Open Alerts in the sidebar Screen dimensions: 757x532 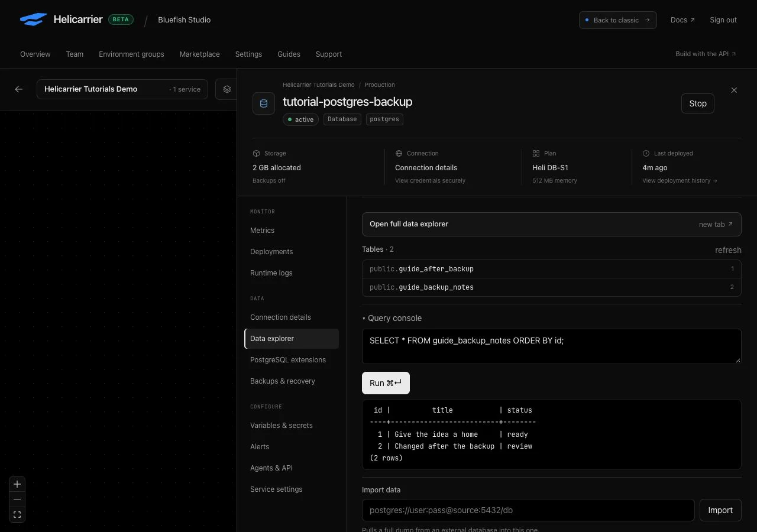click(292, 447)
